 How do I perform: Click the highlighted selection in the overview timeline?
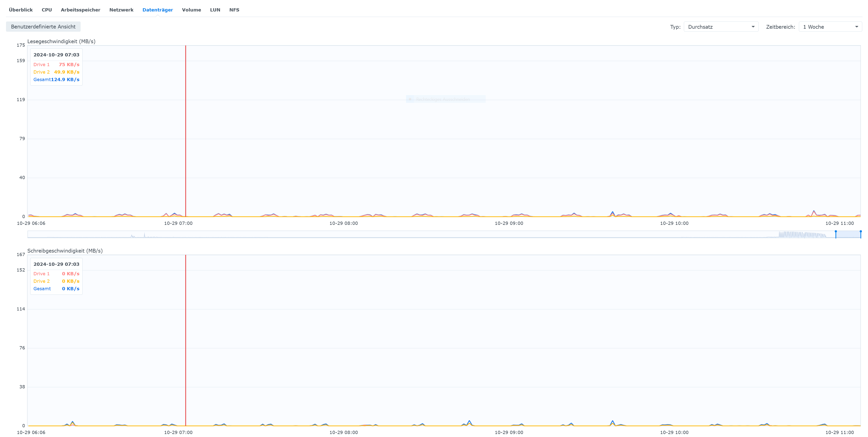(x=848, y=234)
